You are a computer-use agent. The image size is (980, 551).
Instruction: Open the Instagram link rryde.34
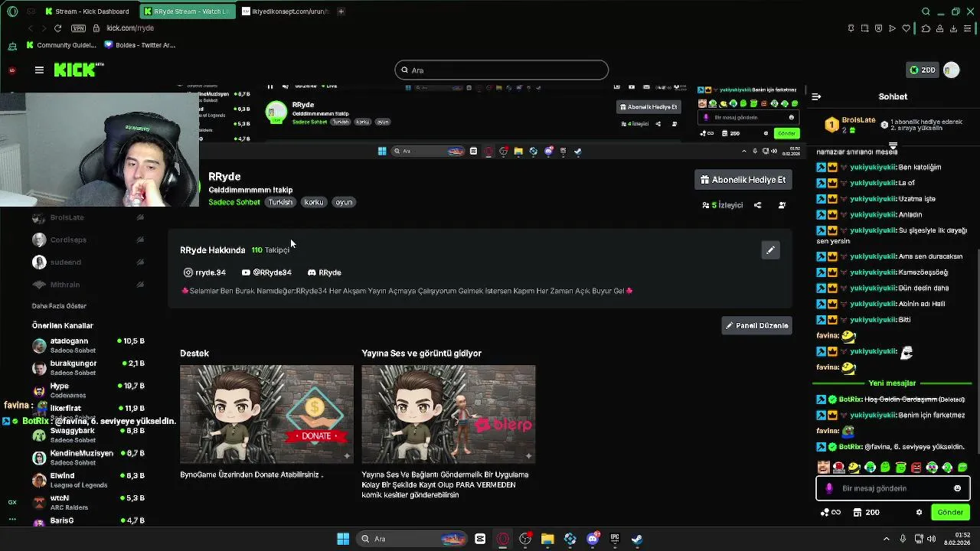pos(204,272)
